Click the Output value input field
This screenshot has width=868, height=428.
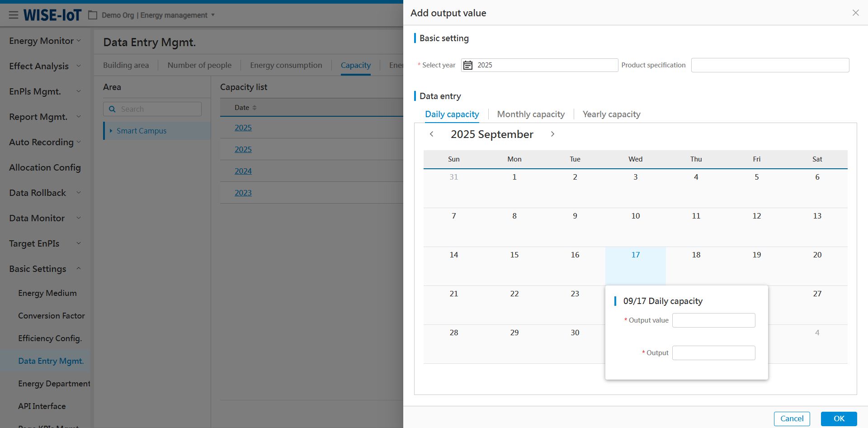click(713, 320)
